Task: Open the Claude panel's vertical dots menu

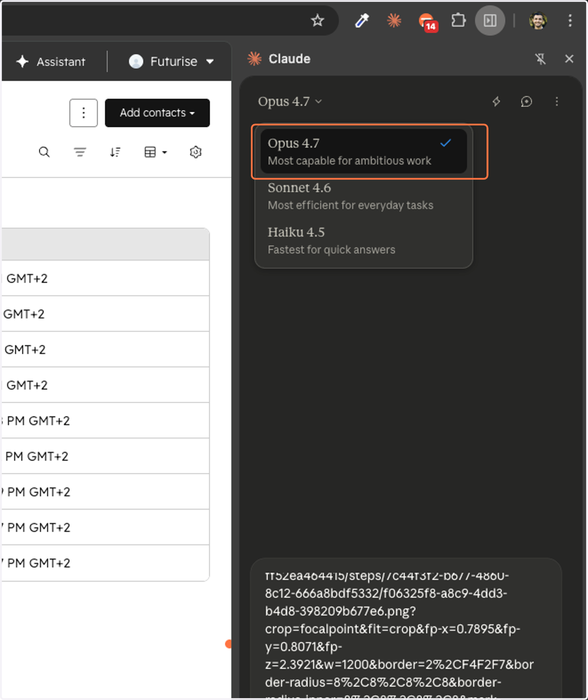Action: 557,101
